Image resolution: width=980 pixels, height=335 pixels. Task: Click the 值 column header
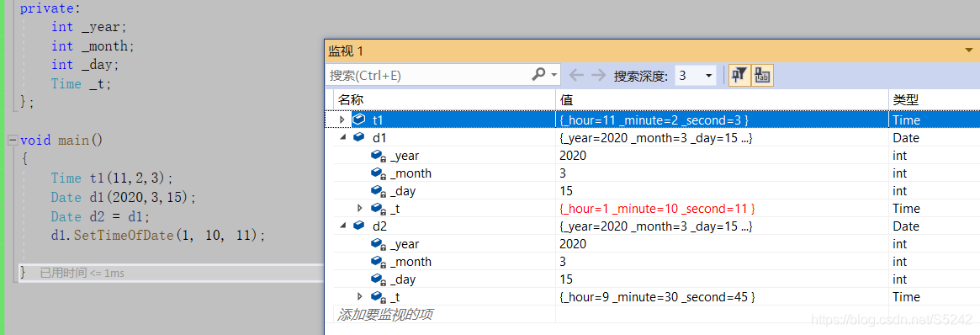click(722, 100)
